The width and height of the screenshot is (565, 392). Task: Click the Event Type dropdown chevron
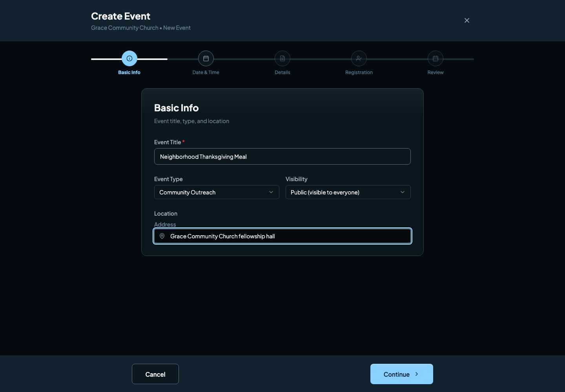coord(271,192)
